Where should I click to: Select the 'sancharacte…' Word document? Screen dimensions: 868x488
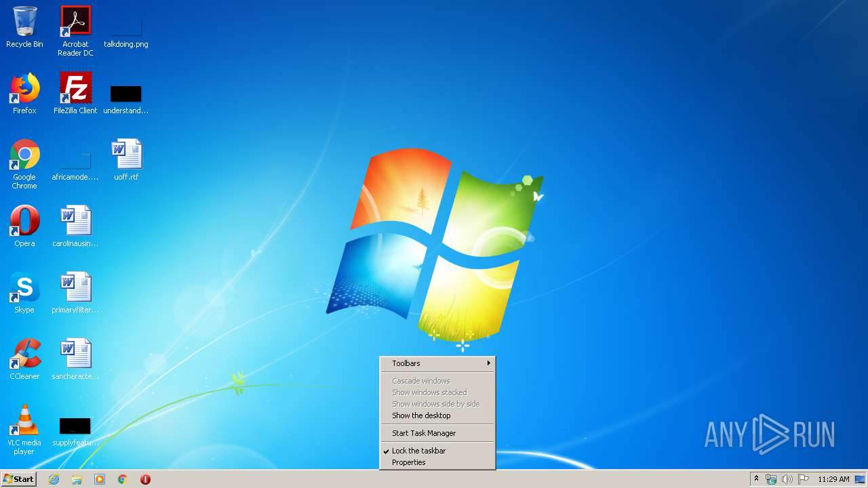(75, 359)
